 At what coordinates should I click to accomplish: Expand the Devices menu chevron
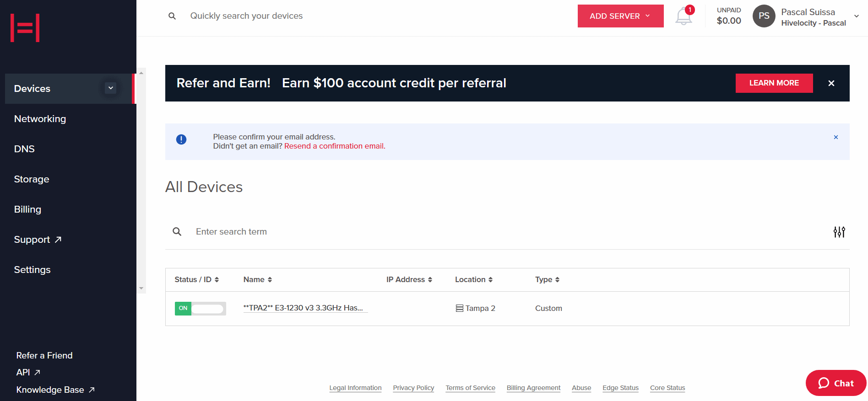click(111, 88)
